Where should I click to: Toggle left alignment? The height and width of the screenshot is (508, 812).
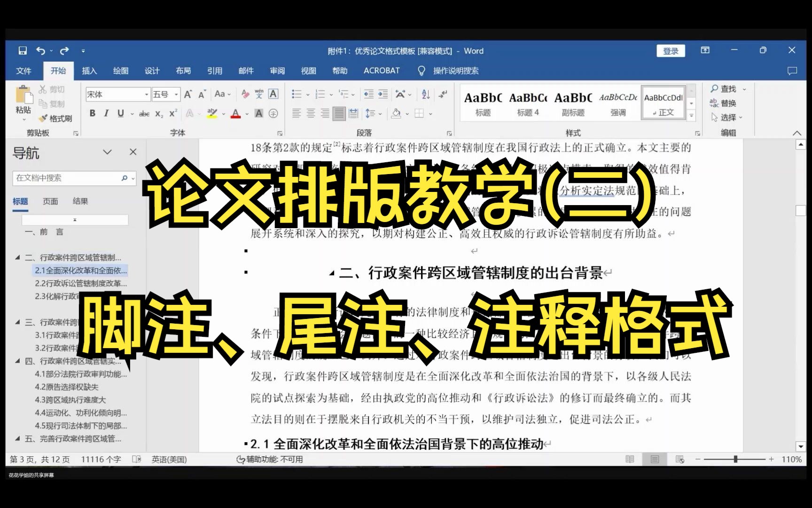click(297, 113)
